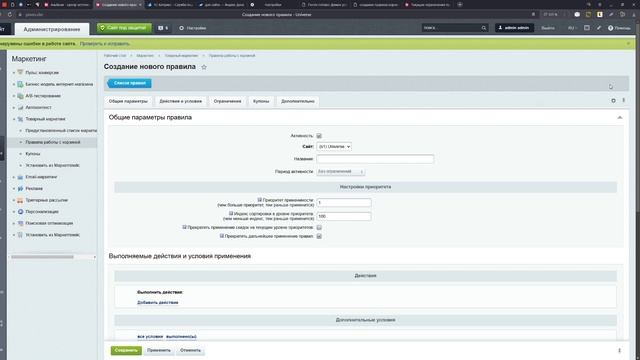Screen dimensions: 640x360
Task: Switch to the Купоны tab
Action: (261, 101)
